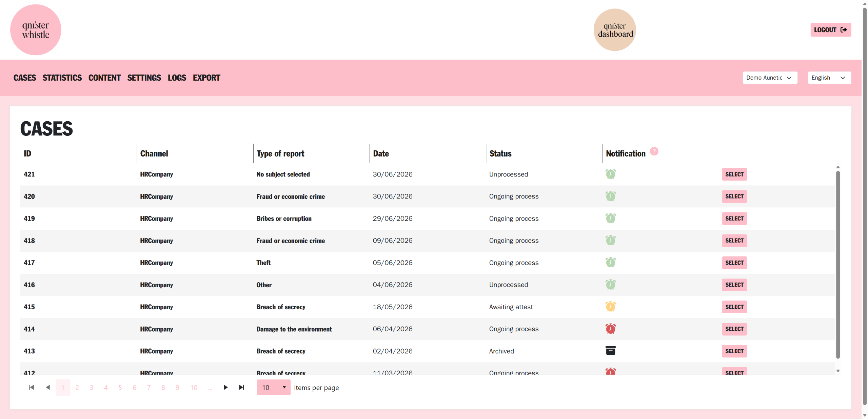Click the qnister dashboard circle logo
This screenshot has height=419, width=868.
coord(615,30)
